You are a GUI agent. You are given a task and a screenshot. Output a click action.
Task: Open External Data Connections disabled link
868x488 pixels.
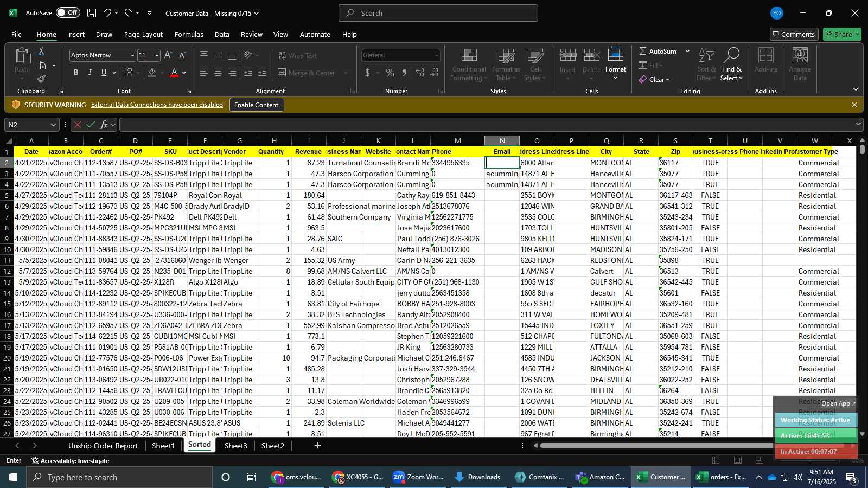click(x=157, y=105)
